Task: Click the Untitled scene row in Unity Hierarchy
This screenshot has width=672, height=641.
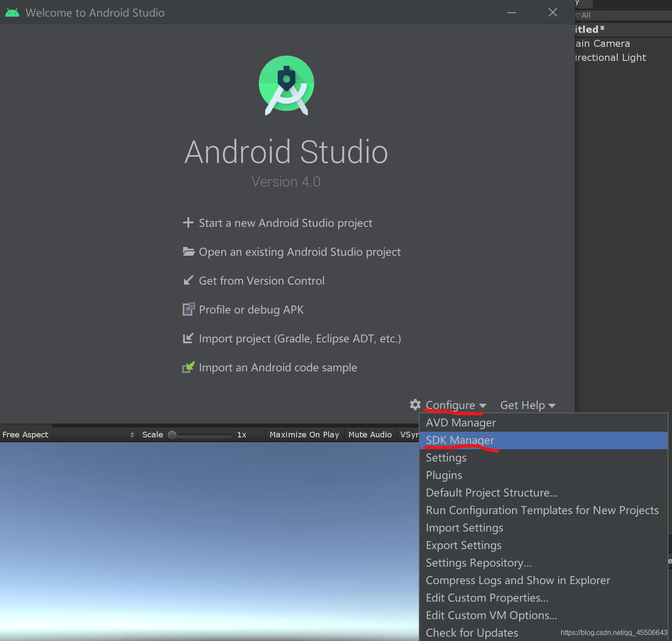Action: tap(623, 29)
